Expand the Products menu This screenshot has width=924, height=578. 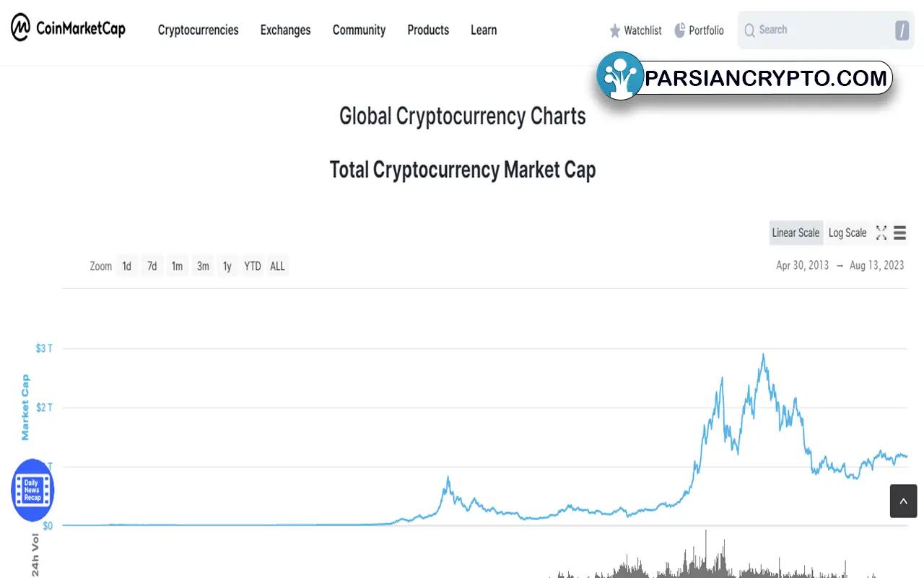click(428, 30)
